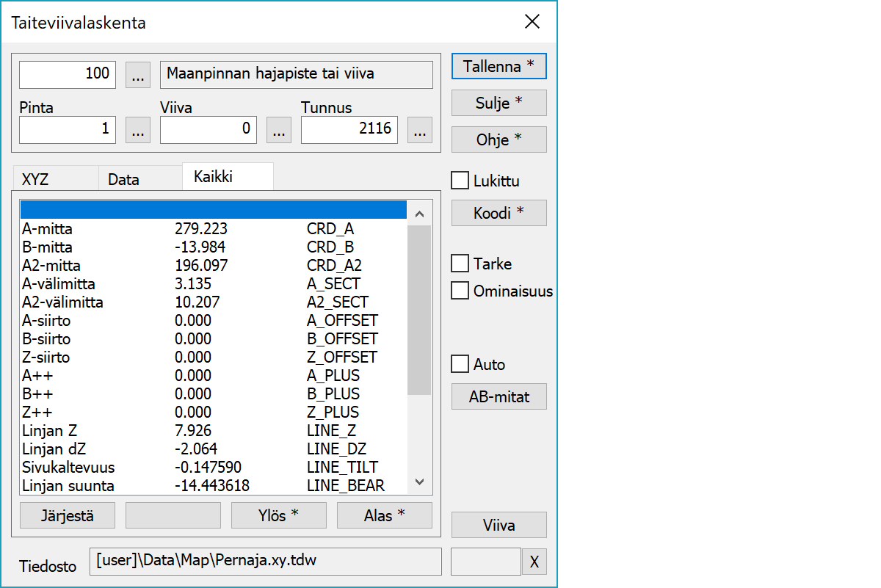Toggle the Tarke checkbox
The width and height of the screenshot is (881, 588).
[460, 264]
